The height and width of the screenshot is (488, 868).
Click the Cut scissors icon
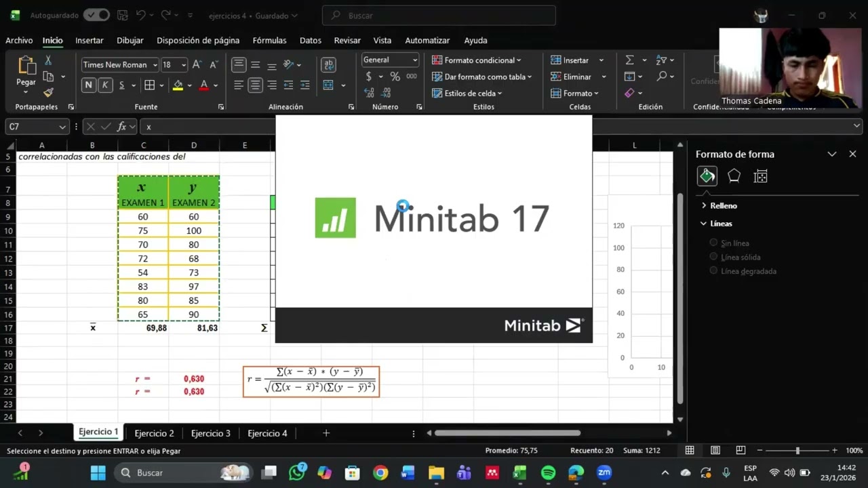click(48, 60)
